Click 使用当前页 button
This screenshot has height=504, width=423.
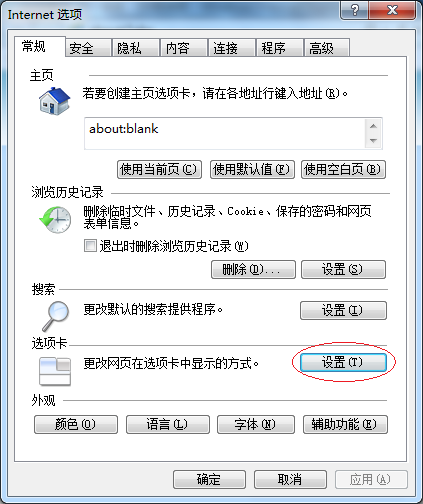click(x=159, y=169)
